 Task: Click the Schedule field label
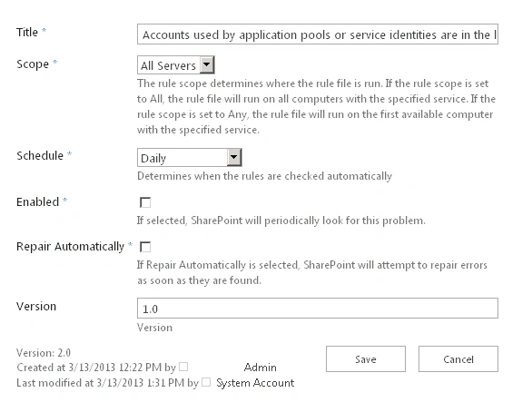40,156
